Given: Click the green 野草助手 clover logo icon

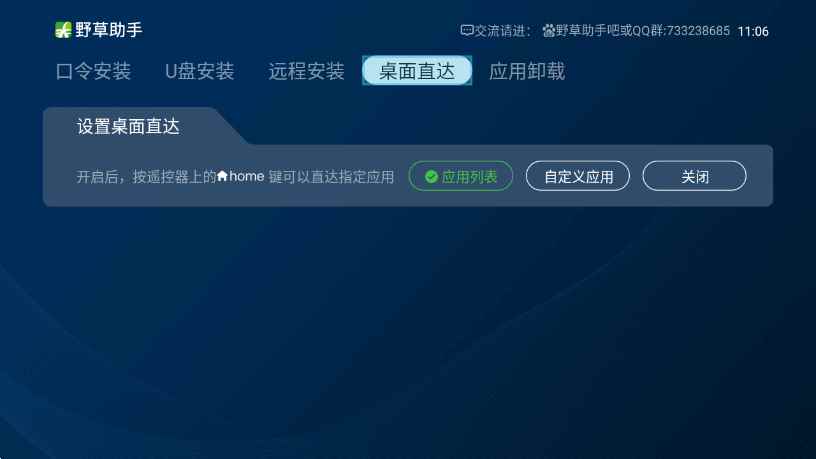Looking at the screenshot, I should 63,30.
